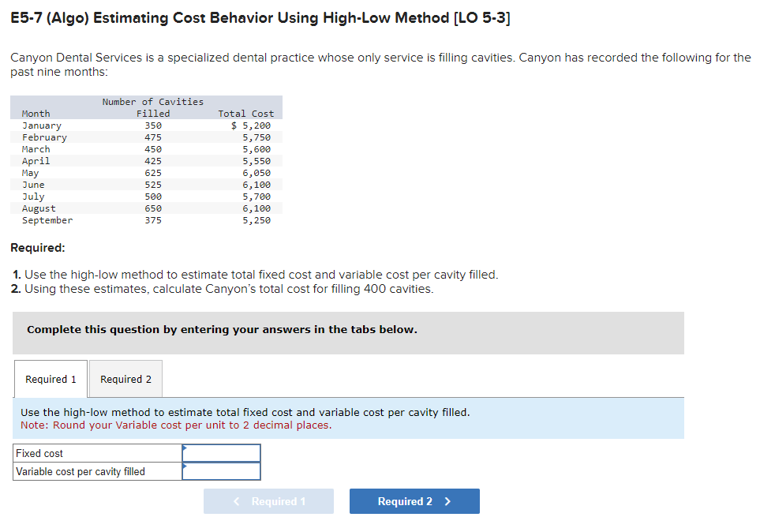Select the E5-7 exercise title heading

coord(260,17)
